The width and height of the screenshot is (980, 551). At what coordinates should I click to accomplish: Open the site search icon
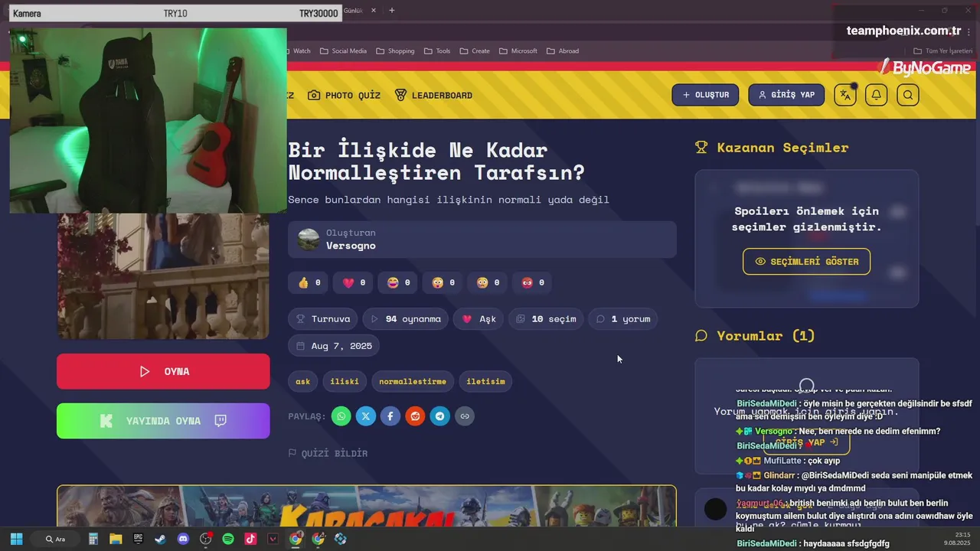908,95
